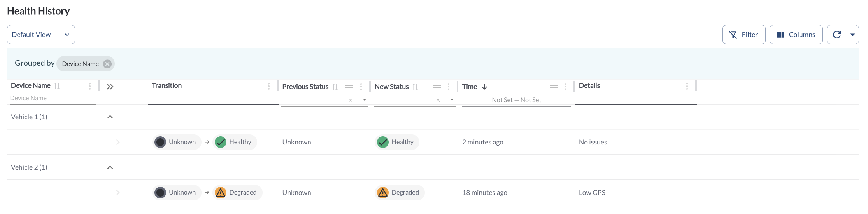
Task: Click the Device Name filter input
Action: tap(53, 98)
